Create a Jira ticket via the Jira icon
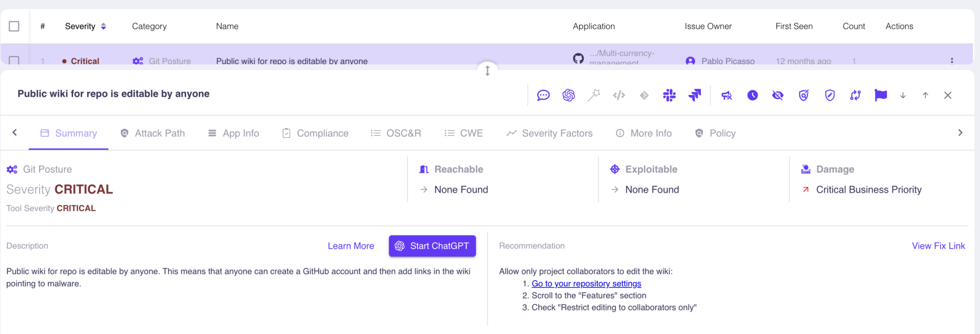This screenshot has width=980, height=334. (x=694, y=95)
